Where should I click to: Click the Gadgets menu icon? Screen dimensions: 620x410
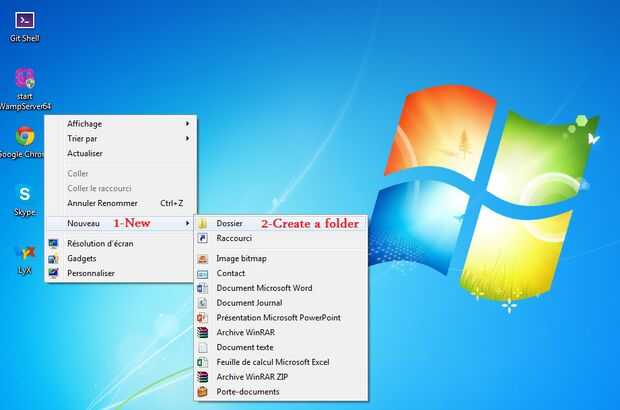point(53,259)
